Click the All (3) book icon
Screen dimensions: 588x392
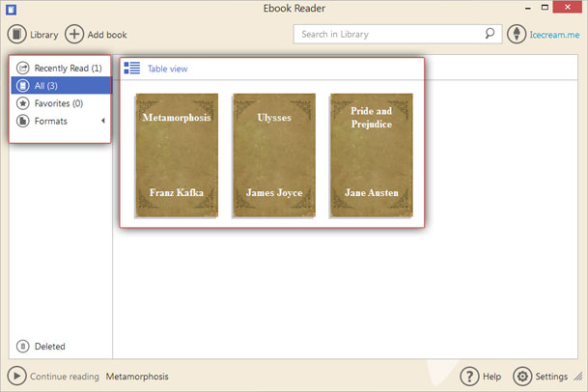tap(23, 86)
